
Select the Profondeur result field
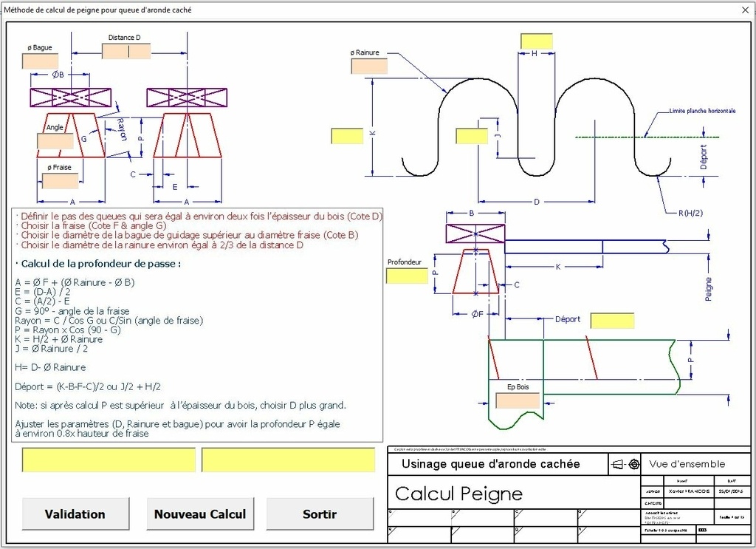tap(407, 276)
